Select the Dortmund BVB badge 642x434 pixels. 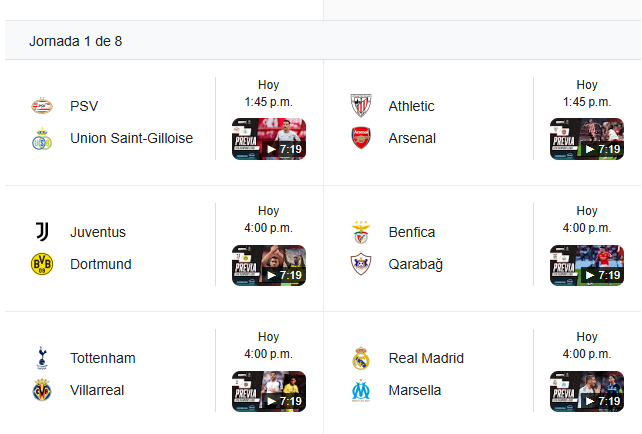[42, 264]
